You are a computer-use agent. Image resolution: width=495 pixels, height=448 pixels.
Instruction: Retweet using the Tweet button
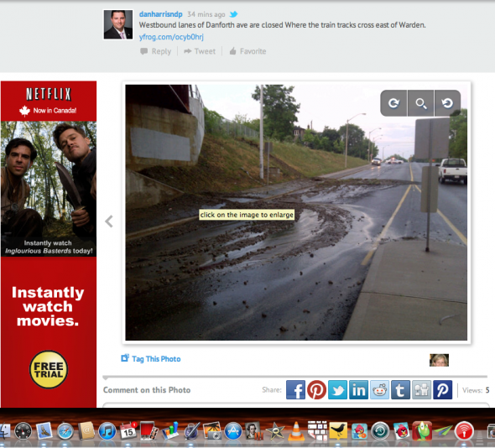click(x=200, y=51)
